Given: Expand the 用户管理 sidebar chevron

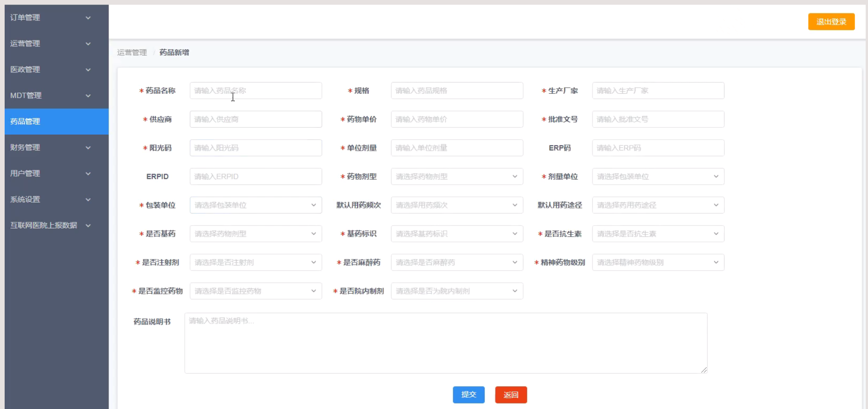Looking at the screenshot, I should [x=88, y=174].
